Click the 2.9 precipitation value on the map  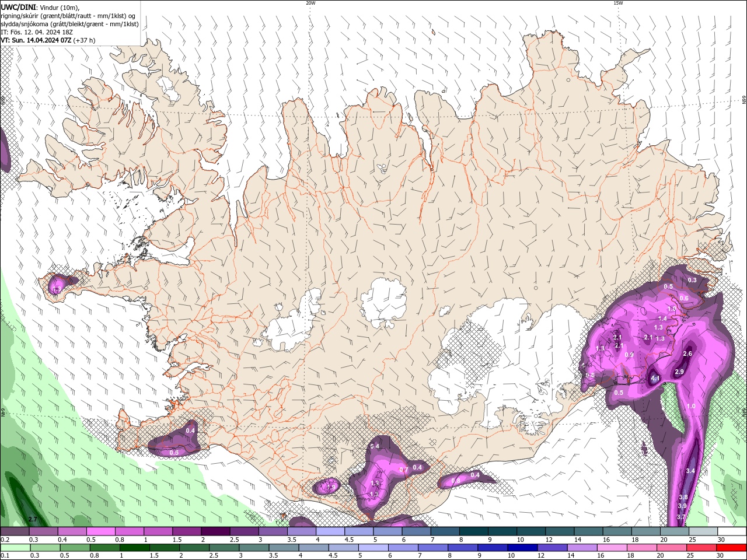coord(679,372)
